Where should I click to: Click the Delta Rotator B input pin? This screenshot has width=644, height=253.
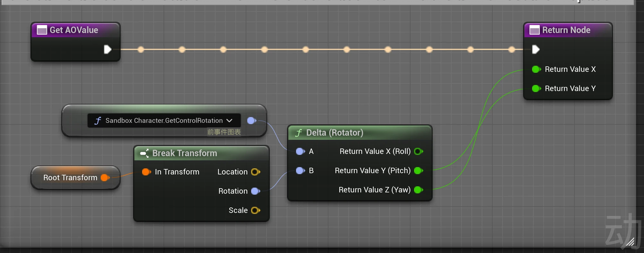click(300, 171)
